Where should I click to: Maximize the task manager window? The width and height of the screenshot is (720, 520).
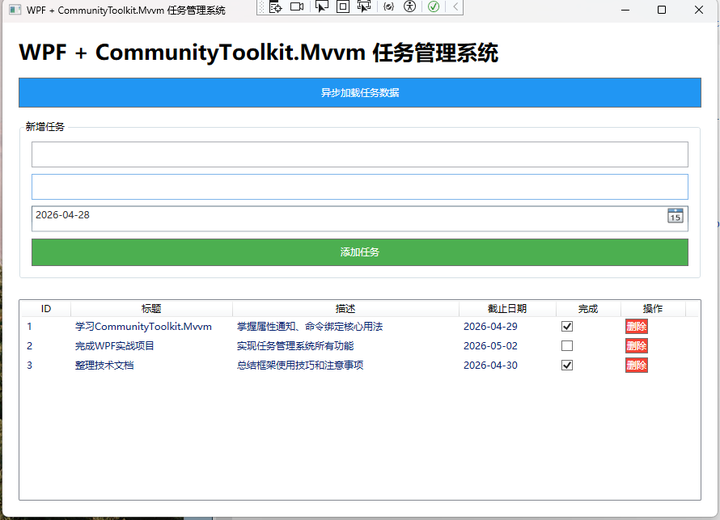(662, 10)
